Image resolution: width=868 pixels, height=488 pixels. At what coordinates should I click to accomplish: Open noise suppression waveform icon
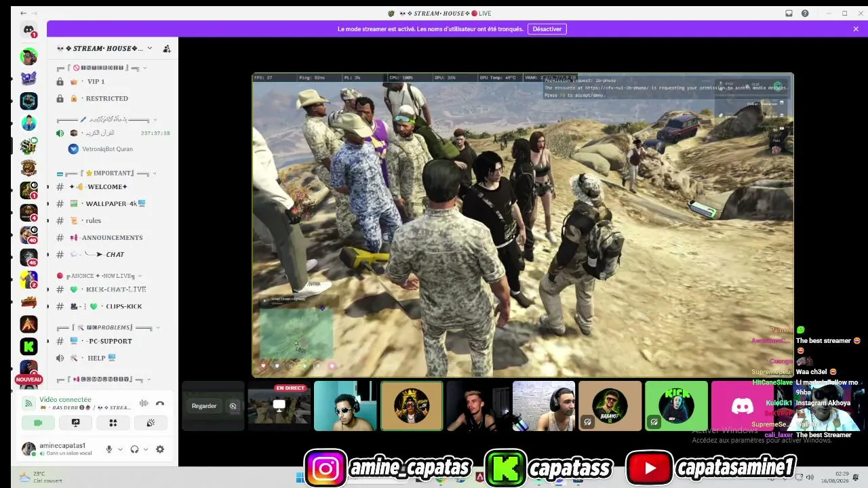pos(144,403)
